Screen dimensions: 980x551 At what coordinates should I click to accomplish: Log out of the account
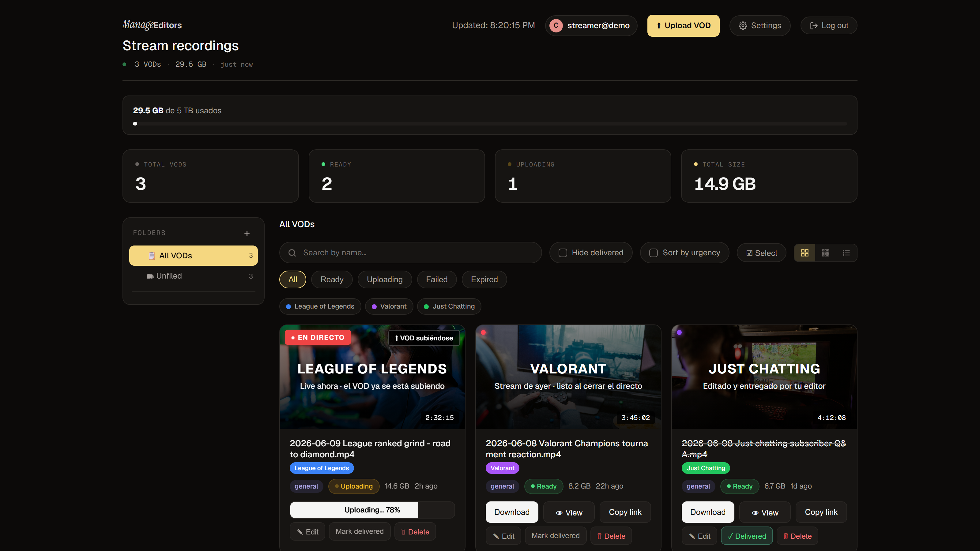[829, 25]
